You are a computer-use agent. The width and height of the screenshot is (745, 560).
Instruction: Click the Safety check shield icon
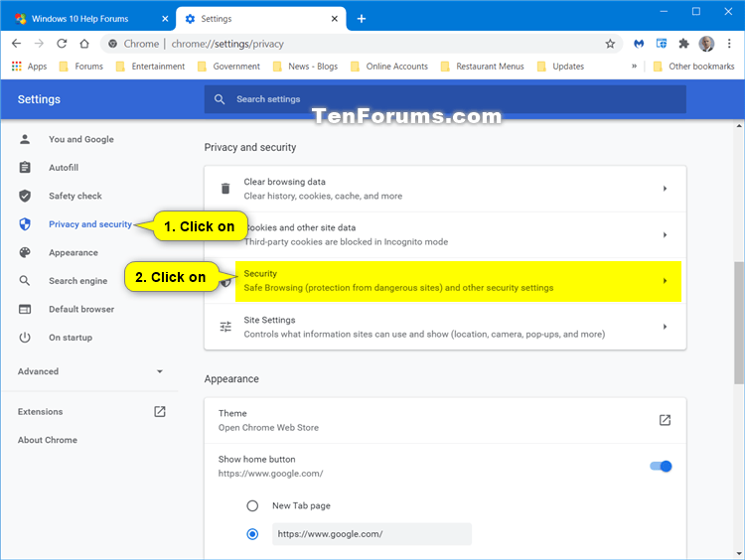[25, 196]
